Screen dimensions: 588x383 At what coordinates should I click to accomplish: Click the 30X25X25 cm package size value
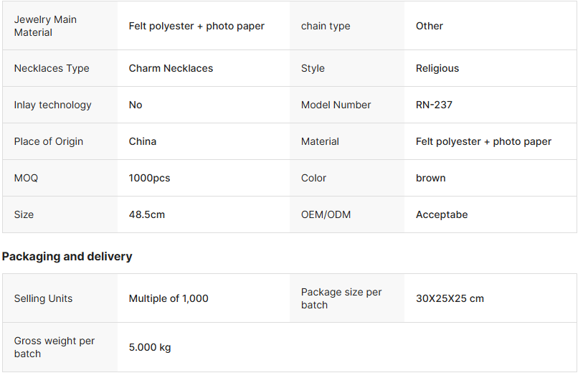450,298
